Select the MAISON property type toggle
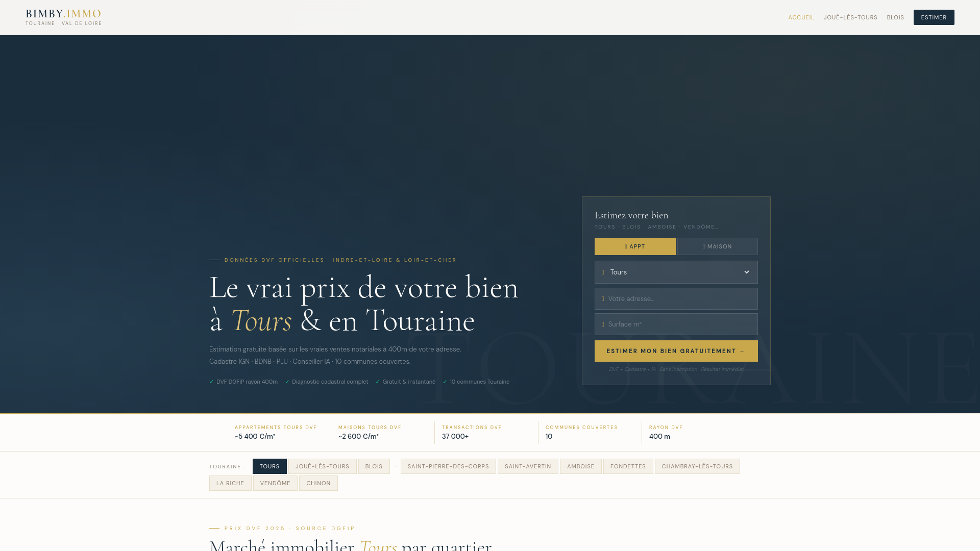 click(717, 246)
